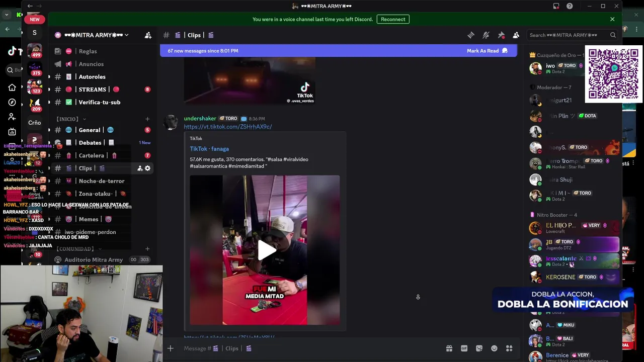The height and width of the screenshot is (362, 644).
Task: Open the Zona-otaku channel
Action: point(103,194)
